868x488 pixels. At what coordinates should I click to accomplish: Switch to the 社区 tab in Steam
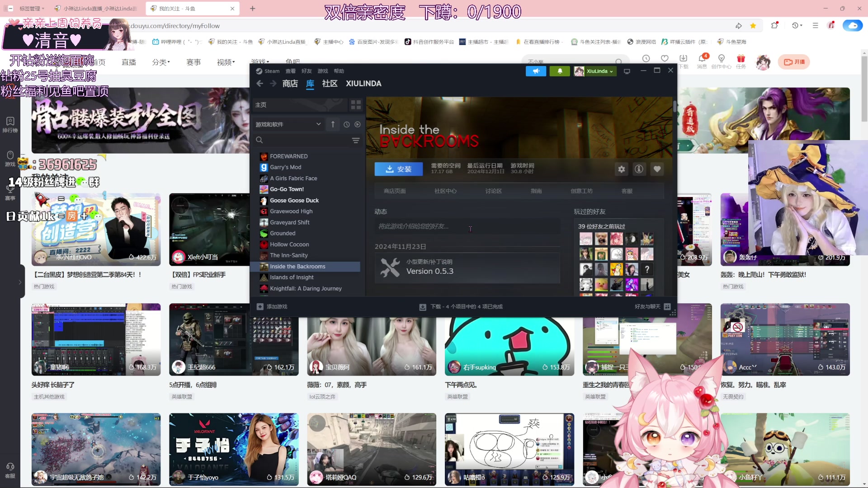coord(330,84)
